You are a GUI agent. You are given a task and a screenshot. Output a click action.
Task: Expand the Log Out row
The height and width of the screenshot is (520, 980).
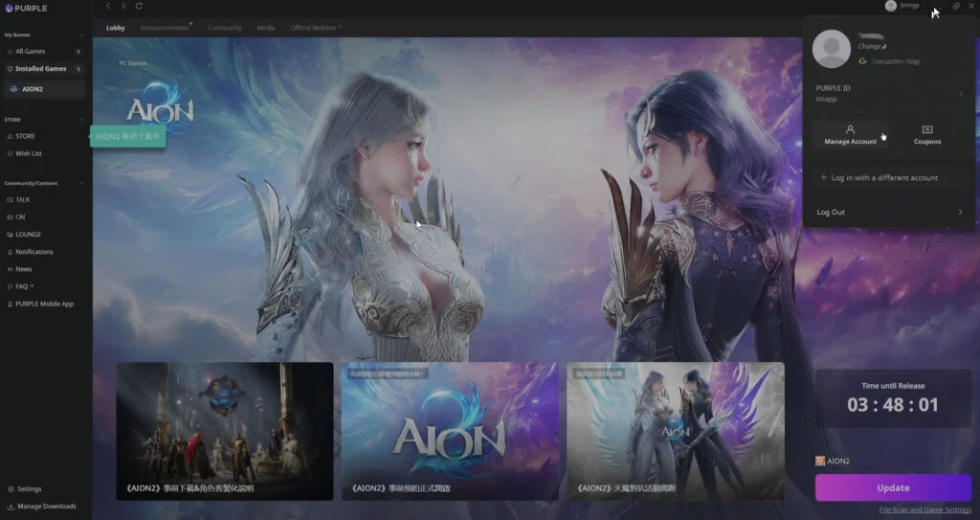pyautogui.click(x=960, y=212)
